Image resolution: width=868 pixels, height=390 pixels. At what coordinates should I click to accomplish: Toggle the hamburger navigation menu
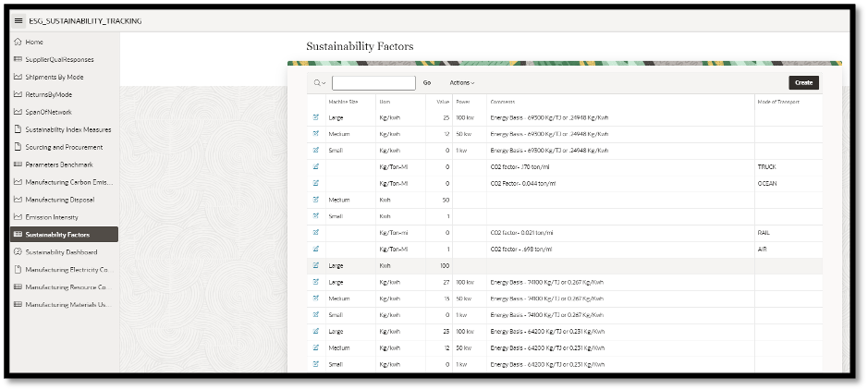coord(18,20)
